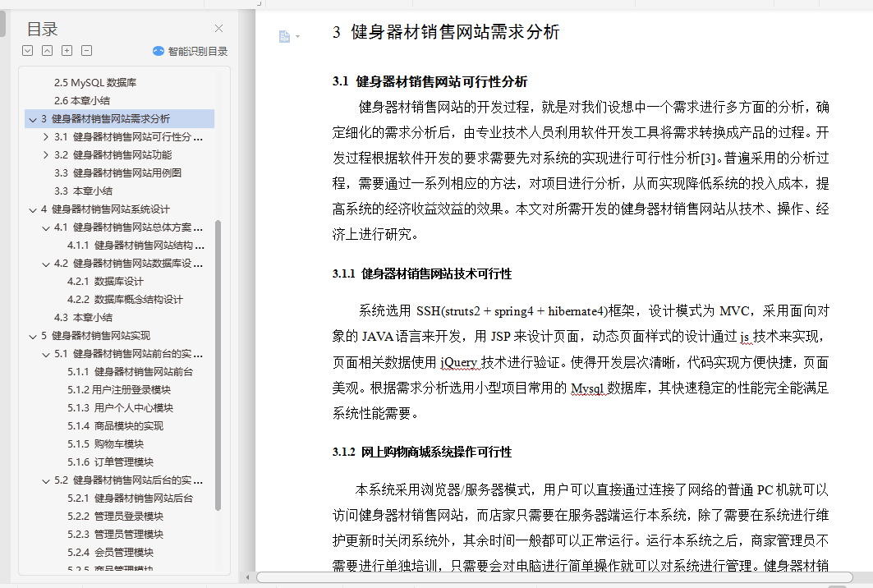Go to 2.5 MySQL 数据库 outline entry

(x=95, y=82)
